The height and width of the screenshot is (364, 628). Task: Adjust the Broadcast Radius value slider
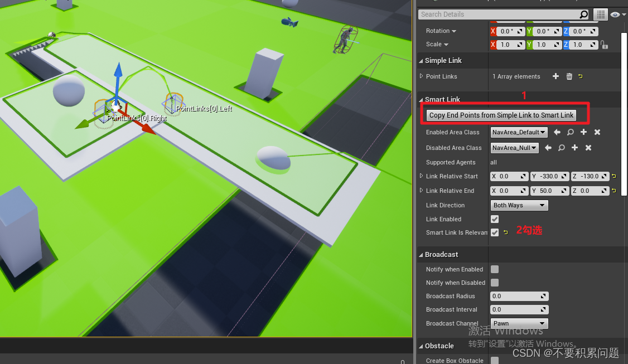[519, 296]
